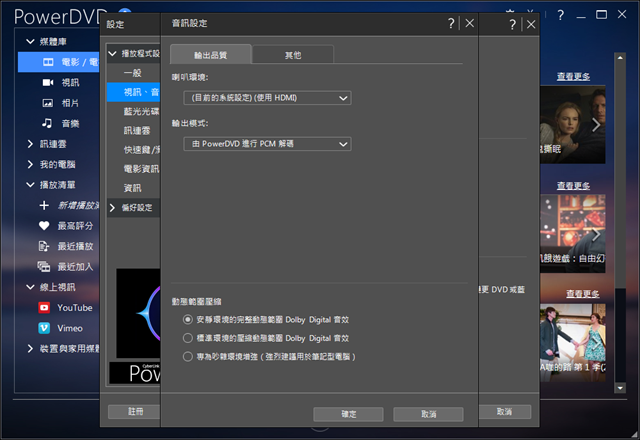This screenshot has width=640, height=440.
Task: Select 訊連雲 in the 設定 dialog list
Action: pyautogui.click(x=133, y=131)
